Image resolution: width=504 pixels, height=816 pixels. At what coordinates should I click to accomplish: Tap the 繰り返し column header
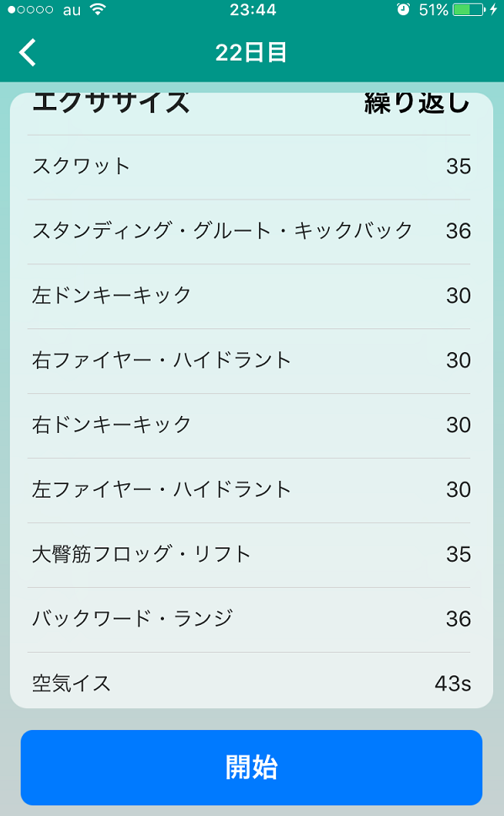tap(417, 103)
